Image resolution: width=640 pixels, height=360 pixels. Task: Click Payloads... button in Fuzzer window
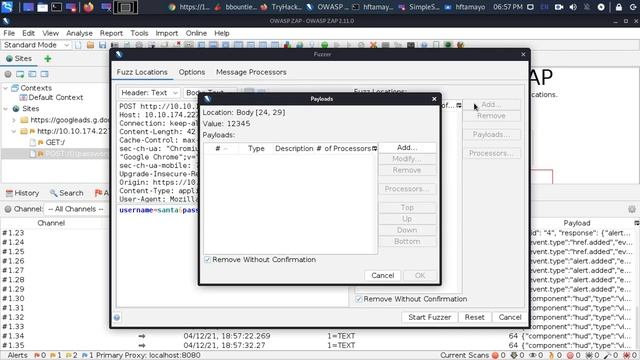click(491, 135)
